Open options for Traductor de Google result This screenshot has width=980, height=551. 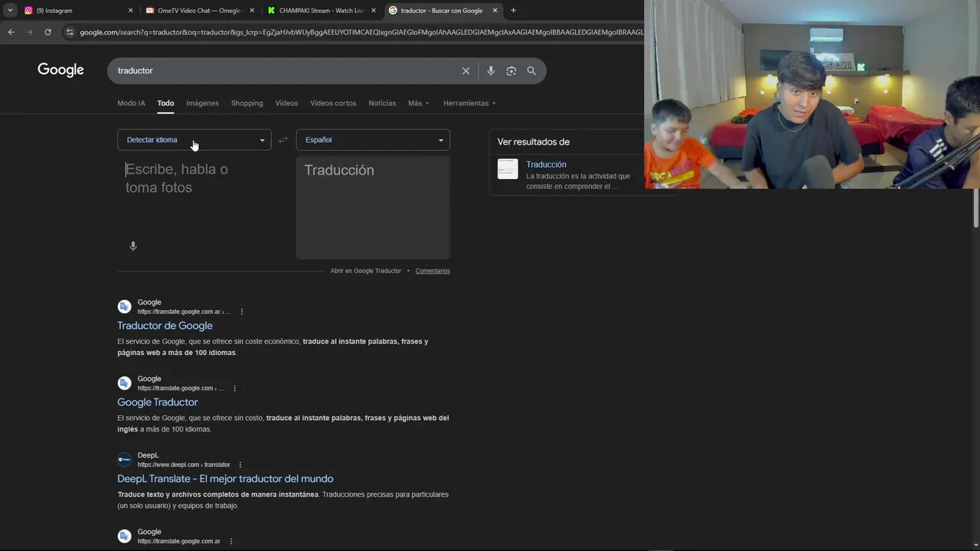click(x=242, y=311)
